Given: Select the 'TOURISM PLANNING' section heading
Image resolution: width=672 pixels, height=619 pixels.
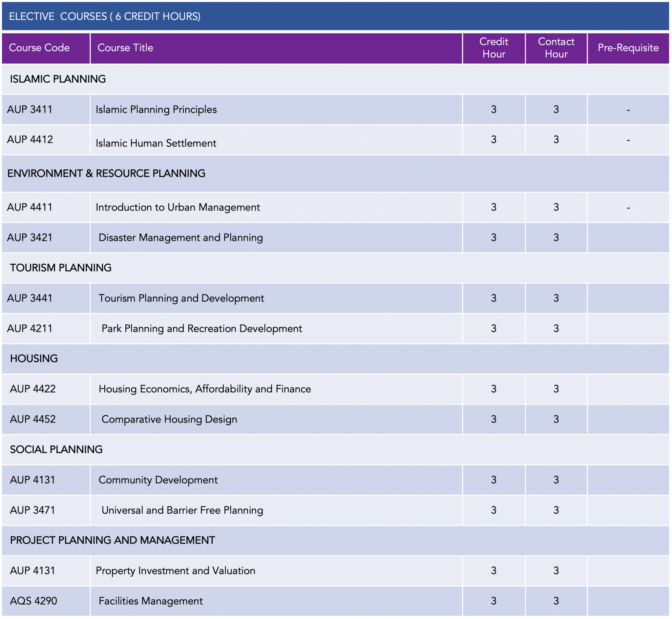Looking at the screenshot, I should [x=61, y=268].
